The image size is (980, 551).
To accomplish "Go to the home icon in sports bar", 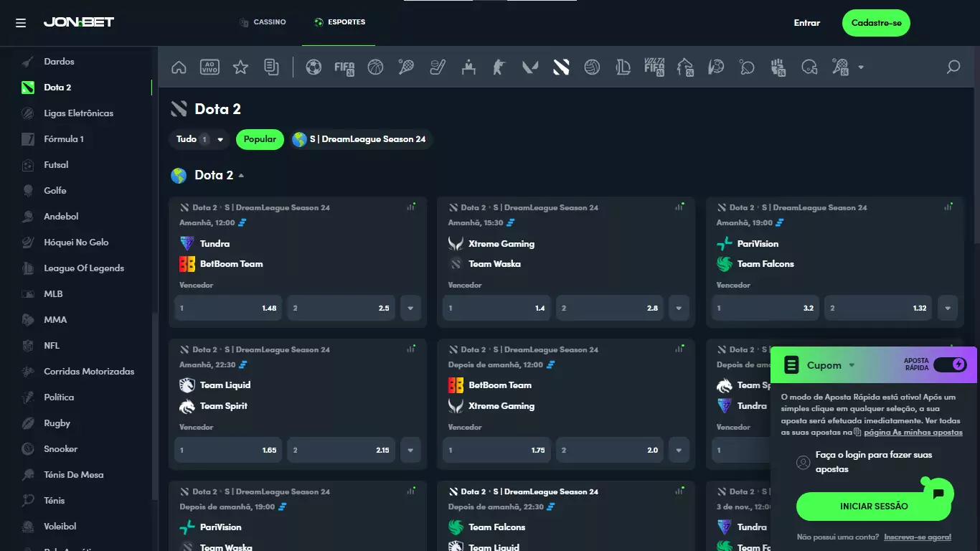I will [179, 67].
